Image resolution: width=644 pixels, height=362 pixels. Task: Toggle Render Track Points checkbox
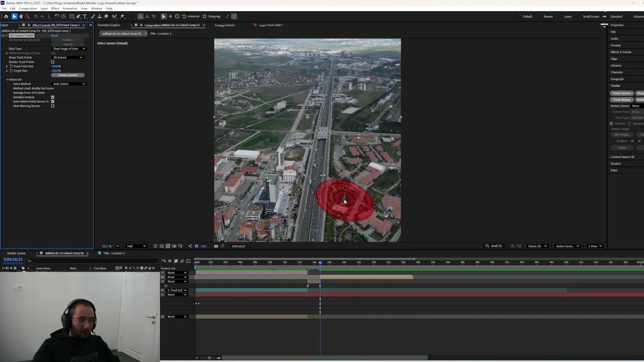(52, 62)
